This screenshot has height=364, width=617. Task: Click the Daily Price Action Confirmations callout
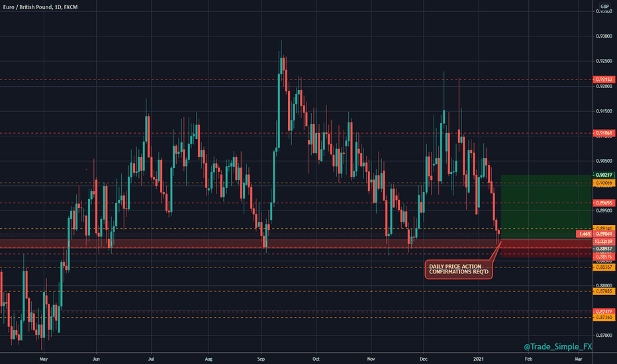[x=458, y=269]
